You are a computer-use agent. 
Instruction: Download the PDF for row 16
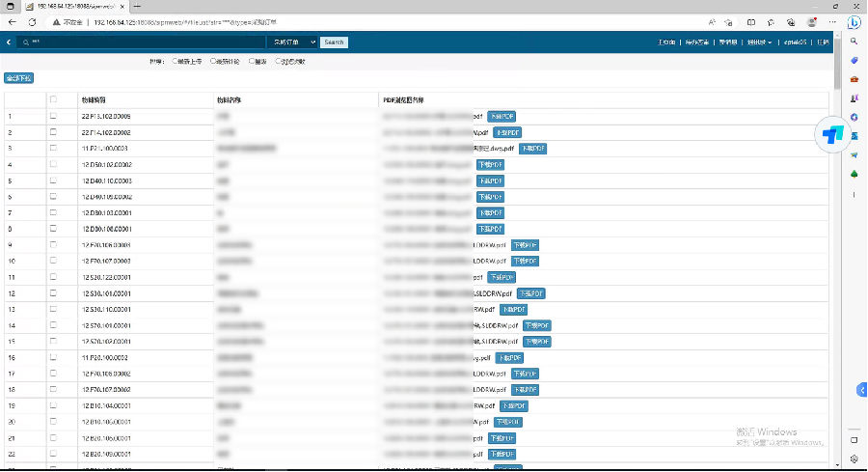tap(509, 358)
